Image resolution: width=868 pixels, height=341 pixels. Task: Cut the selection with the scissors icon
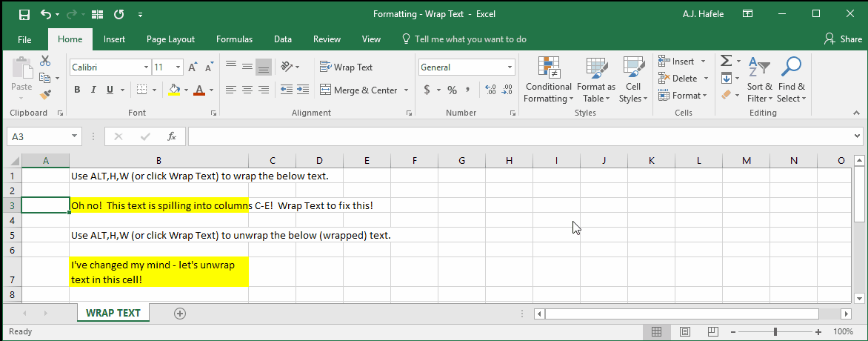tap(45, 61)
